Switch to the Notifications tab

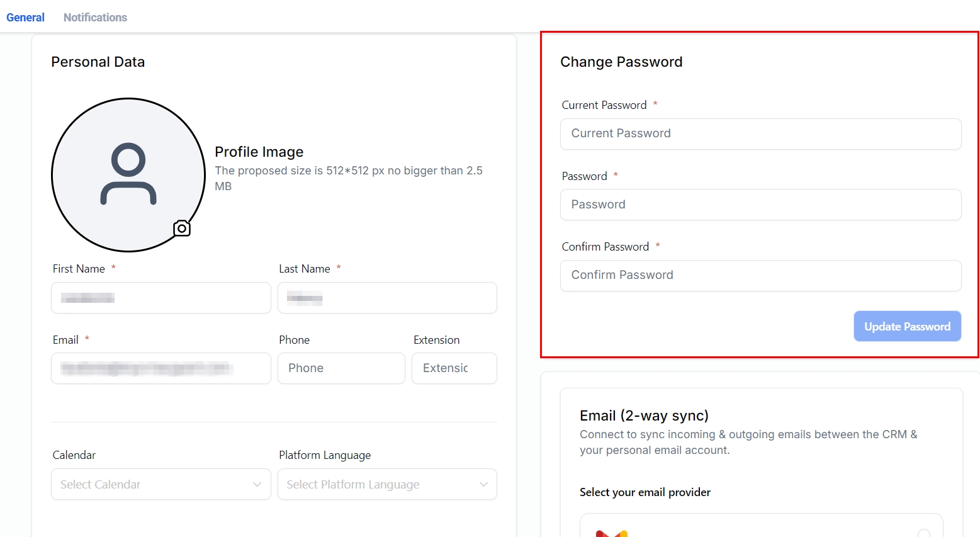pos(95,18)
